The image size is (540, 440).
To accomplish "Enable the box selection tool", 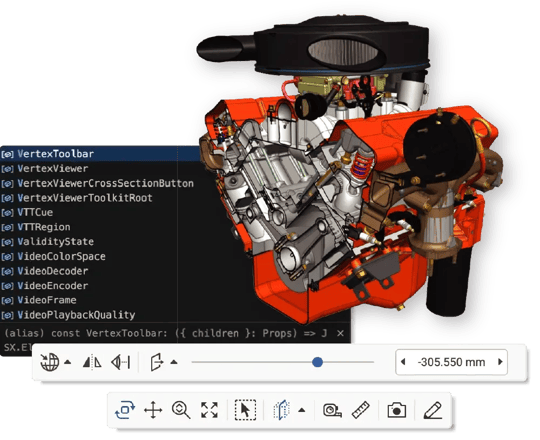I will tap(245, 410).
